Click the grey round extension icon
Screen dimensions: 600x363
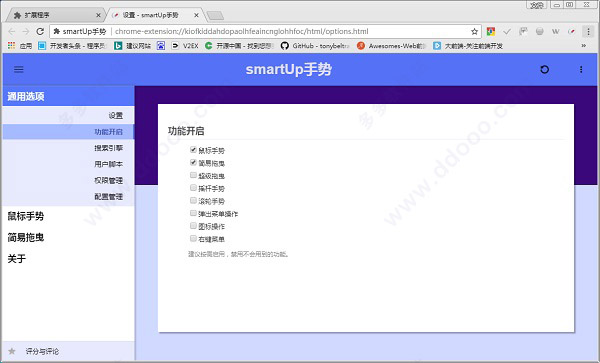pos(540,31)
